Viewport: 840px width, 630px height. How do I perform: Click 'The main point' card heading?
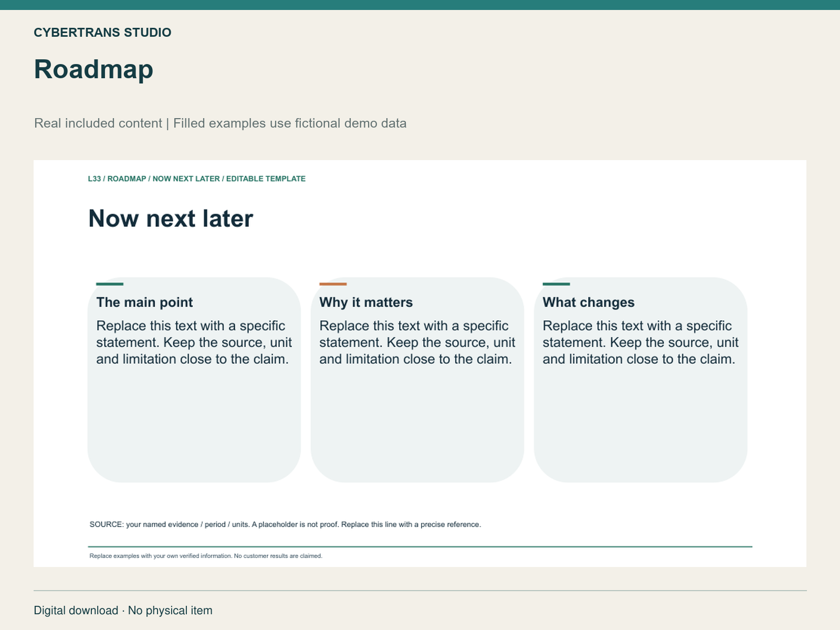click(x=144, y=302)
